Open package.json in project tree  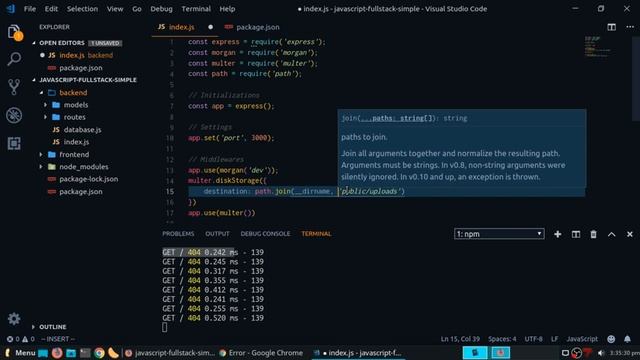(x=81, y=192)
